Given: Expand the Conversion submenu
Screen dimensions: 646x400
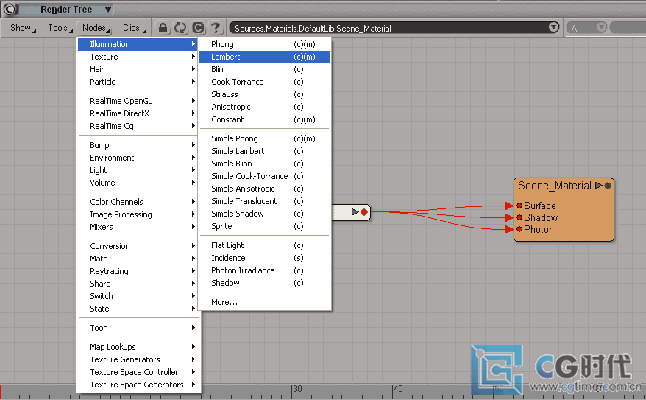Looking at the screenshot, I should (x=138, y=246).
